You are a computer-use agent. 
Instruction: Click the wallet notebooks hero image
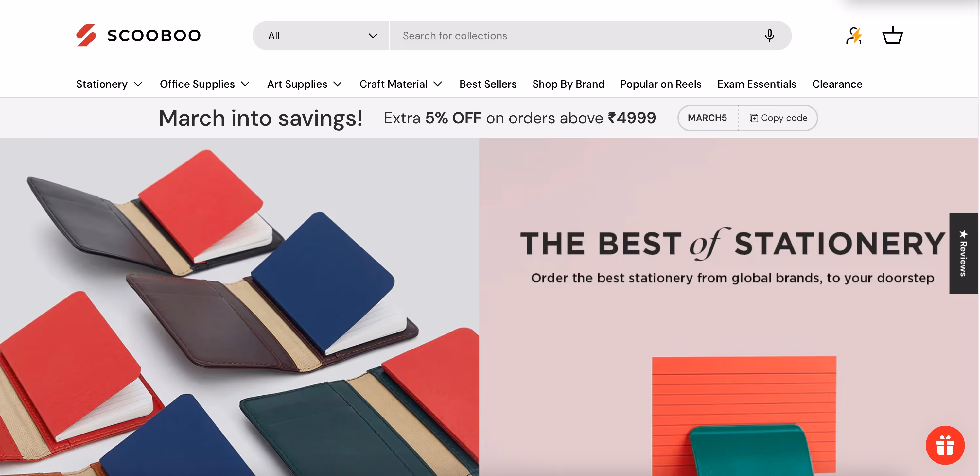239,306
